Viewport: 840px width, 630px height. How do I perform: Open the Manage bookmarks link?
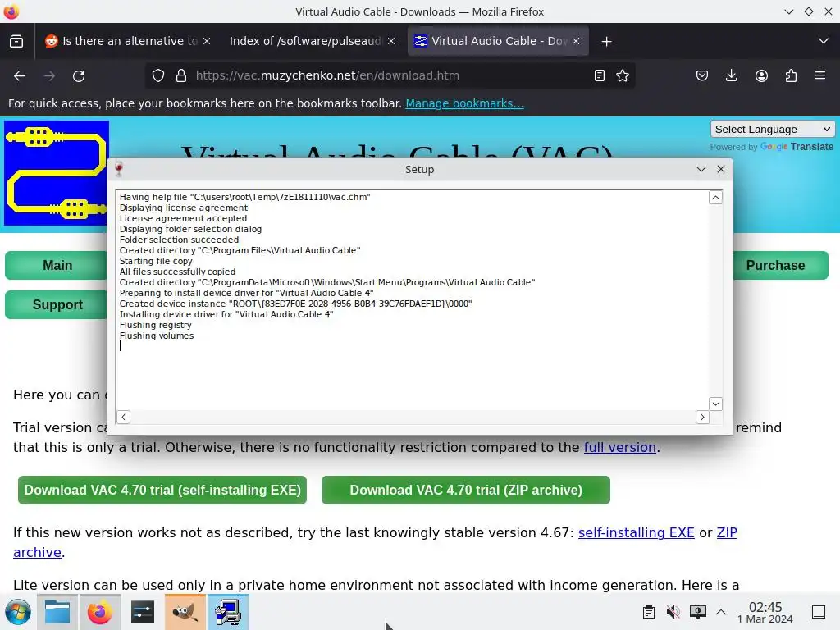(464, 103)
